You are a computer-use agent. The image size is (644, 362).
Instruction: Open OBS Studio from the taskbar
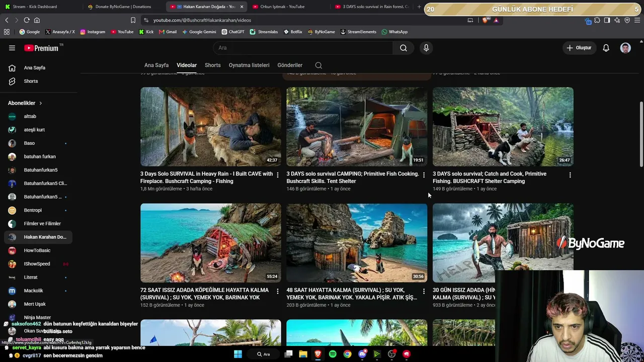(391, 354)
